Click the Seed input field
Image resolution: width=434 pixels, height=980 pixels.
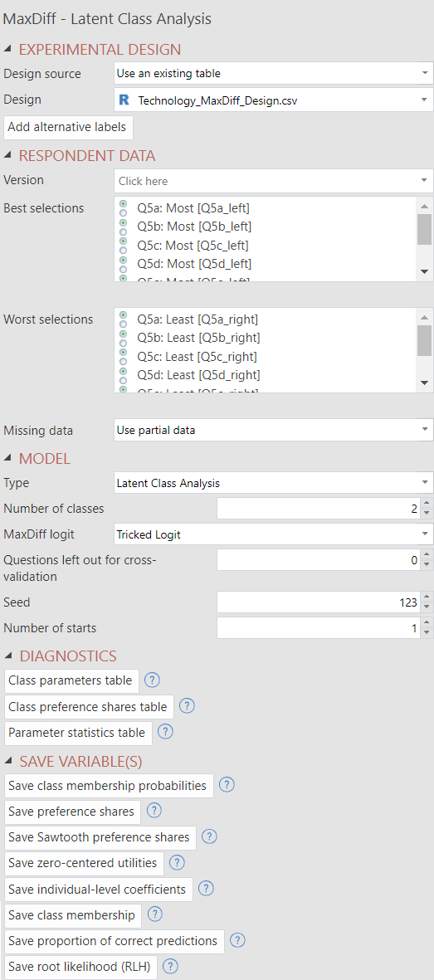click(319, 602)
